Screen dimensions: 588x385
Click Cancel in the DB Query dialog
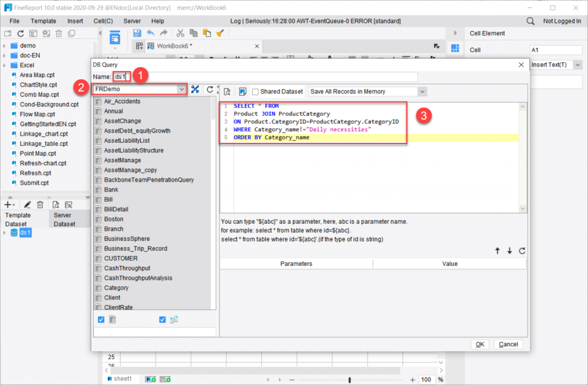pos(508,344)
